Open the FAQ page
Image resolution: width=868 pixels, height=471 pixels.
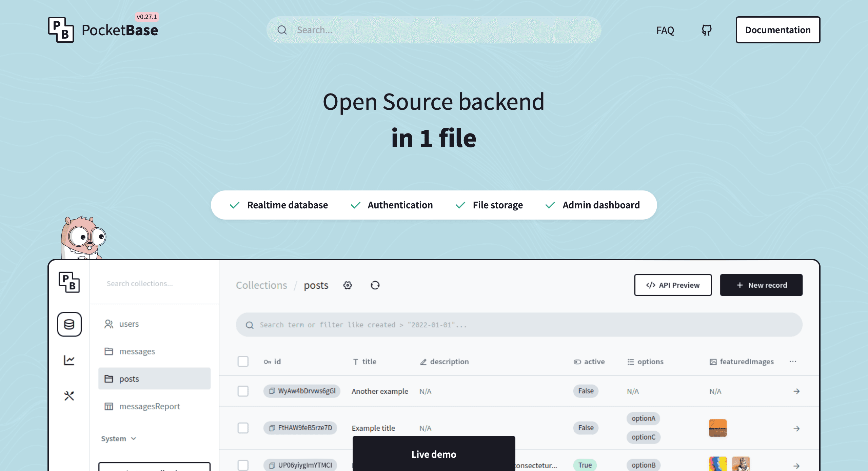click(x=665, y=30)
